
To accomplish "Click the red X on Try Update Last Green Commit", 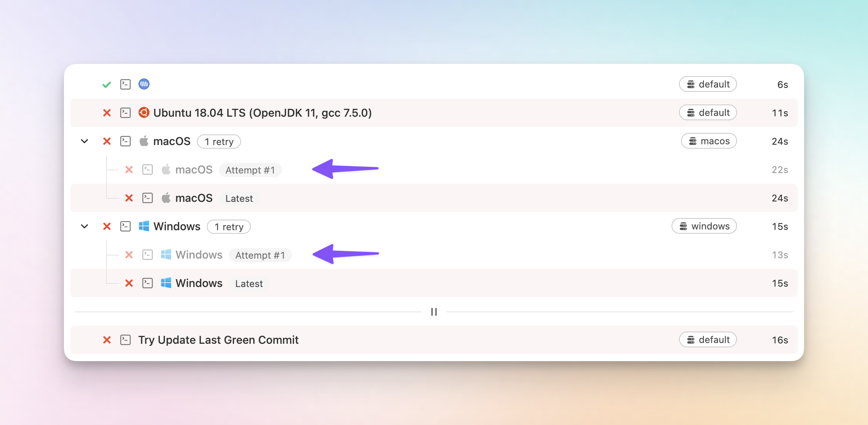I will tap(107, 340).
